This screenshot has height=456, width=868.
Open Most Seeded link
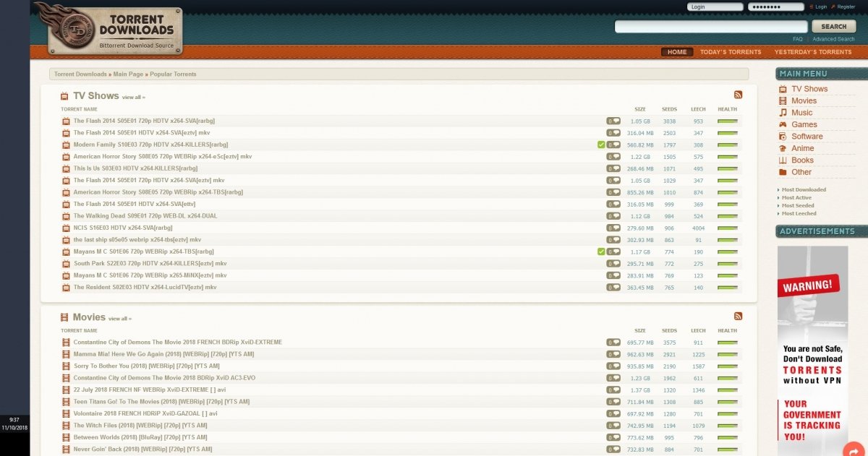click(798, 205)
